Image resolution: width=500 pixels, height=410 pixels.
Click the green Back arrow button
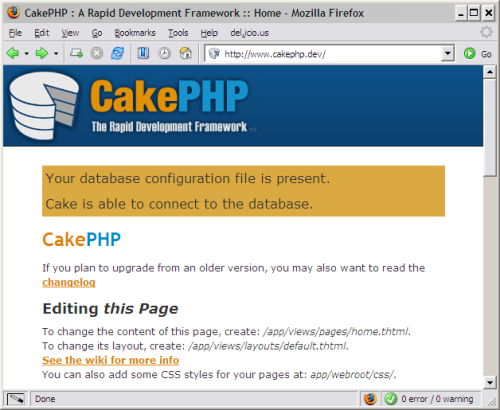[13, 53]
